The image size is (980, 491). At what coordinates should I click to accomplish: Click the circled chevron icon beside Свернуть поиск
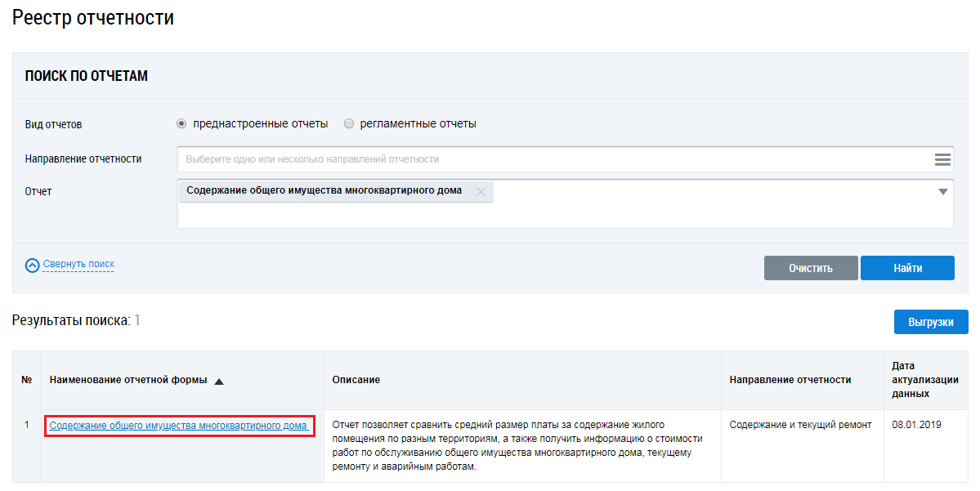tap(32, 266)
